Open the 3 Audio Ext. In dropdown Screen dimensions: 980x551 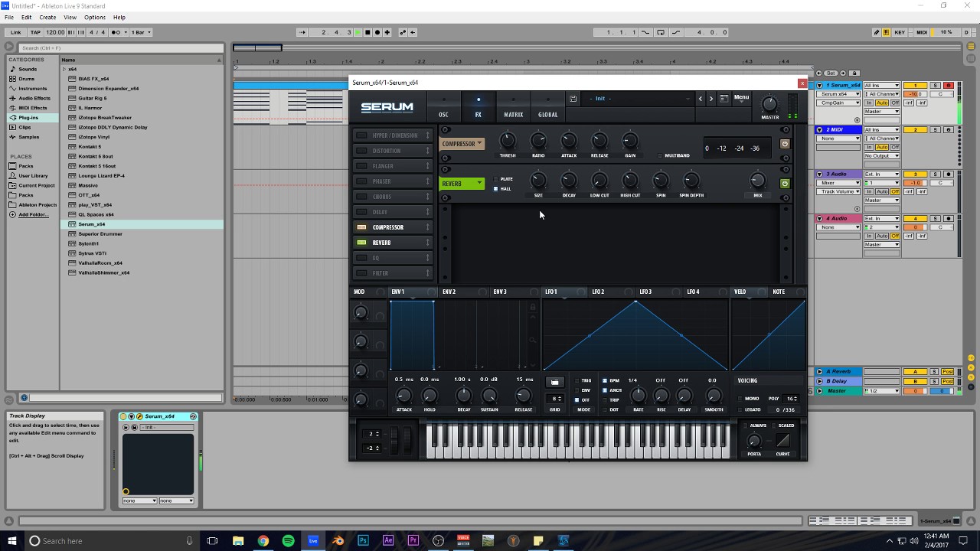(x=881, y=174)
